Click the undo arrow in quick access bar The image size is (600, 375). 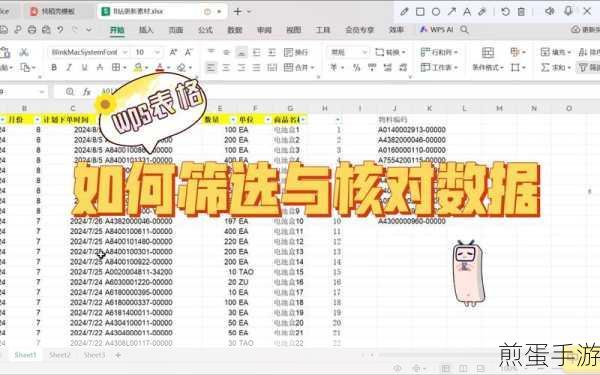pos(60,29)
